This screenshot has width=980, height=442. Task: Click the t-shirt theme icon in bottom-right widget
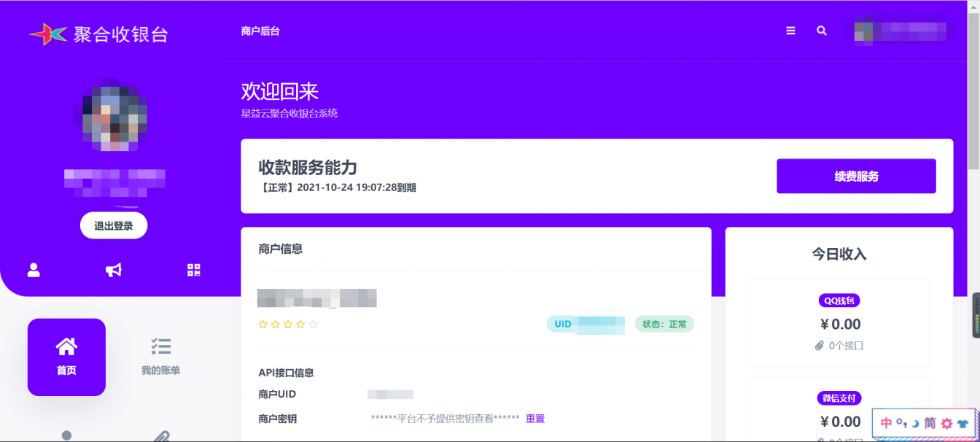click(962, 423)
